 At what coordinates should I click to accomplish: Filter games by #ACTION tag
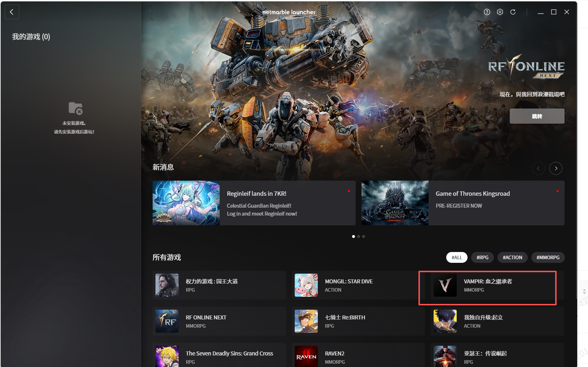512,257
